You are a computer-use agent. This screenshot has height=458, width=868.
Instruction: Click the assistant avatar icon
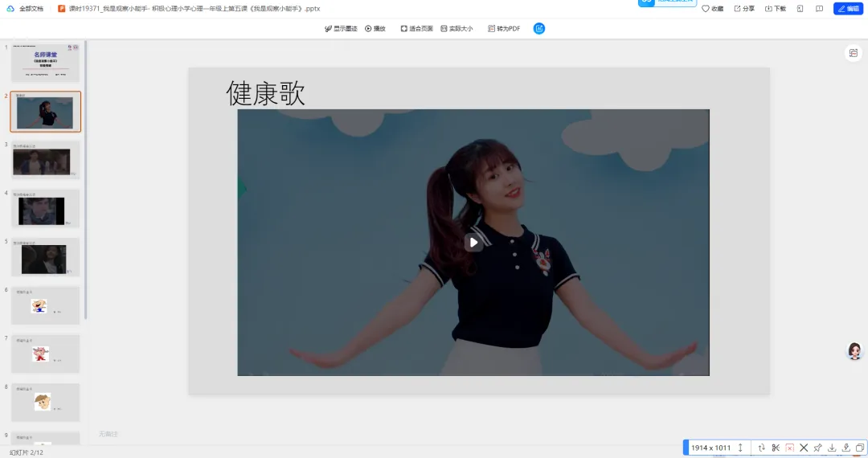[x=854, y=350]
